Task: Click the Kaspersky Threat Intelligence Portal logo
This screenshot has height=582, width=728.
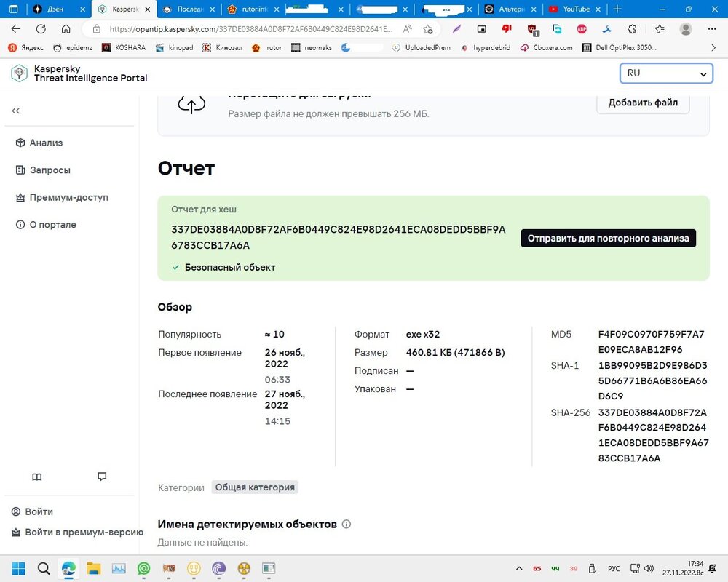Action: [79, 73]
